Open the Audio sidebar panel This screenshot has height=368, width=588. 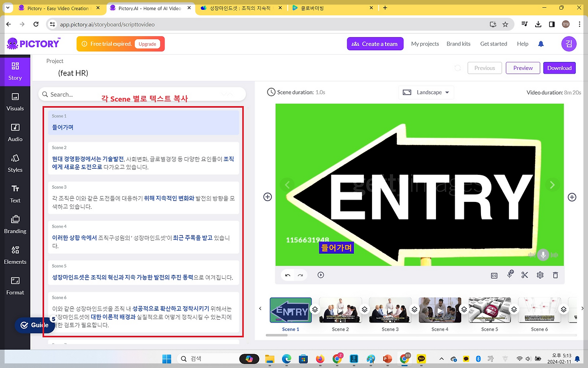(15, 132)
